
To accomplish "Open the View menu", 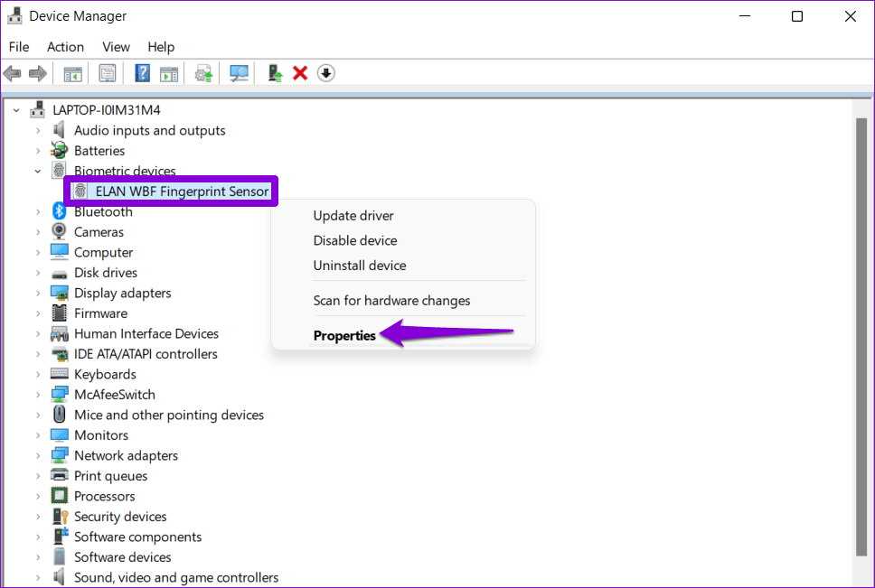I will tap(116, 47).
